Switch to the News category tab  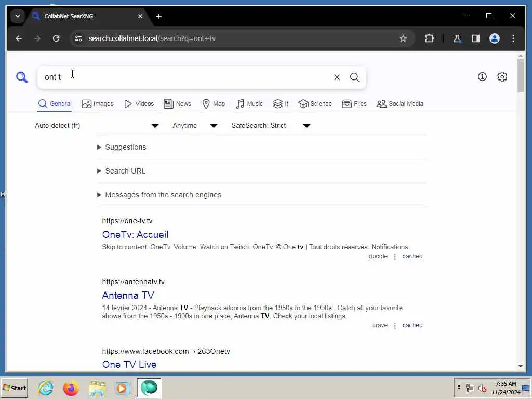click(x=178, y=104)
